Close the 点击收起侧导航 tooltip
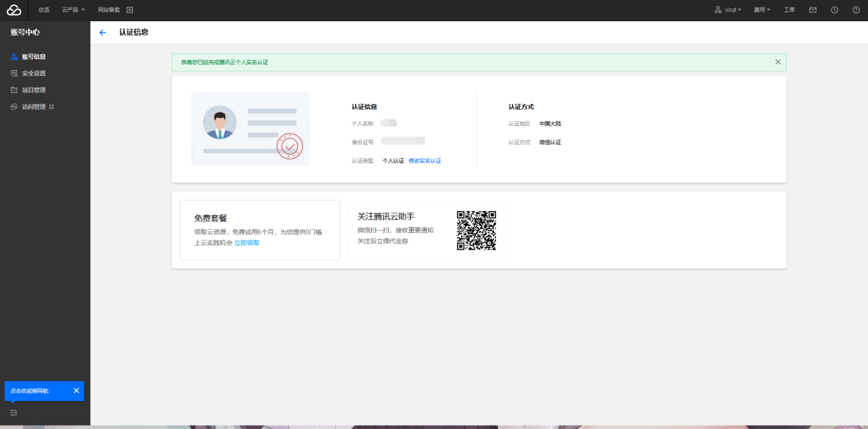Viewport: 868px width, 429px height. (x=76, y=391)
